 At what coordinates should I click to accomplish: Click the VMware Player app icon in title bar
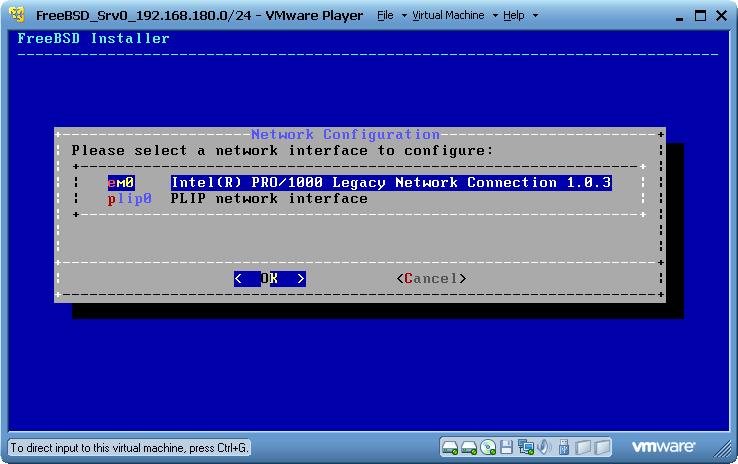coord(17,15)
